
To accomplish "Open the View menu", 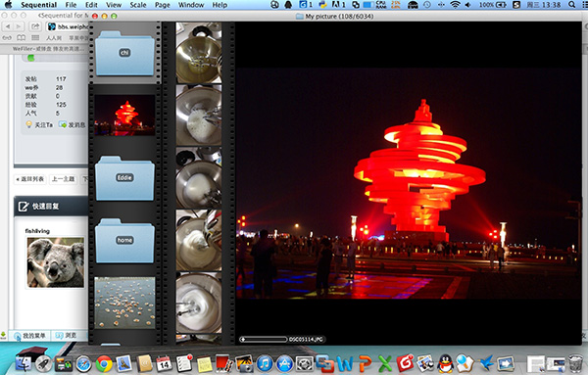I will pos(114,5).
